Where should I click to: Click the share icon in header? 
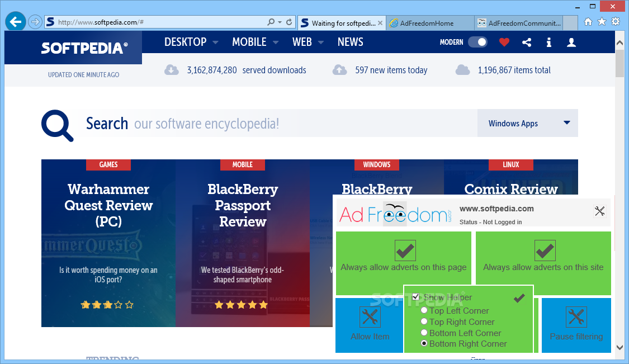tap(527, 42)
